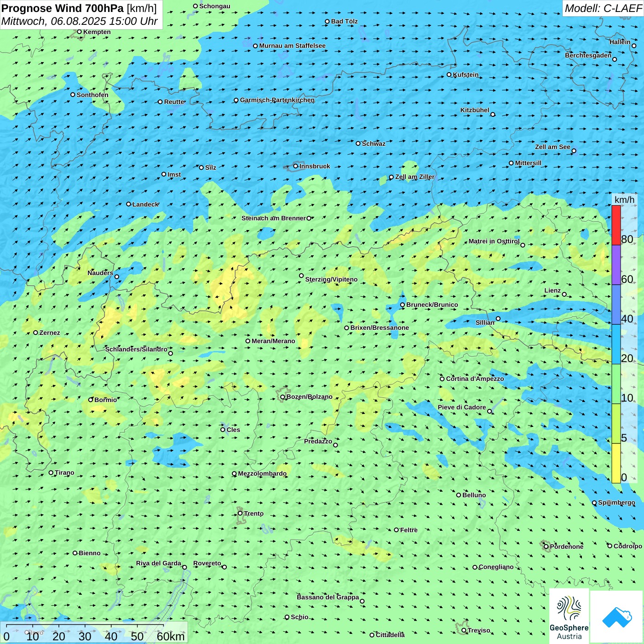Screen dimensions: 644x644
Task: Click the Treviso city marker
Action: coord(464,630)
